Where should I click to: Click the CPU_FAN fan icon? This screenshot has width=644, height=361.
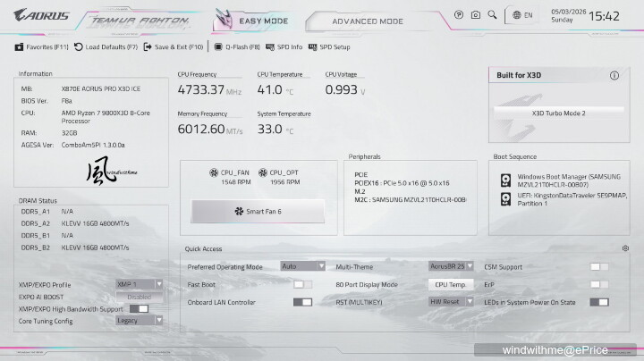(x=214, y=172)
